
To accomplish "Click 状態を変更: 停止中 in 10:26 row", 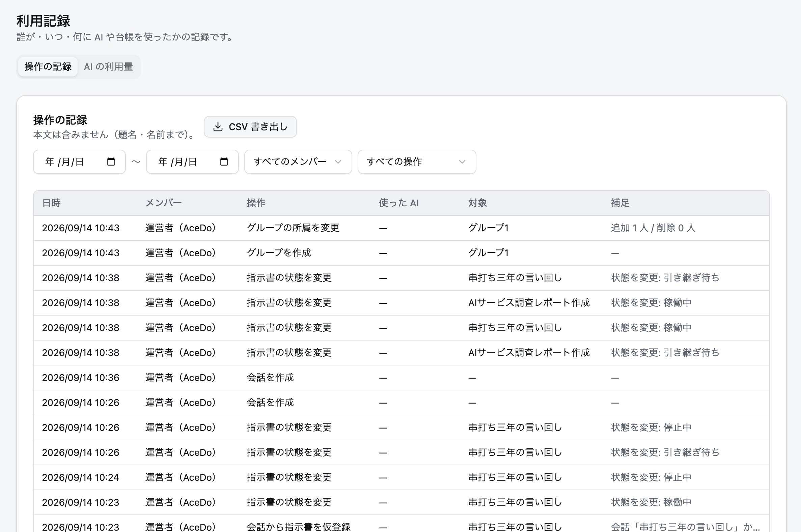I will click(651, 427).
